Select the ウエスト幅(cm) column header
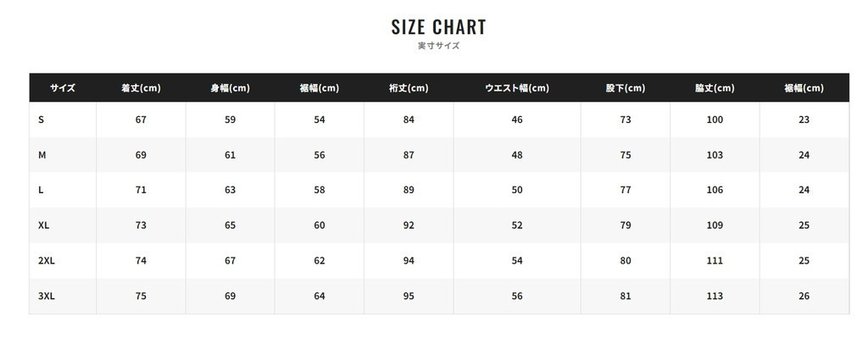Image resolution: width=868 pixels, height=339 pixels. click(517, 88)
